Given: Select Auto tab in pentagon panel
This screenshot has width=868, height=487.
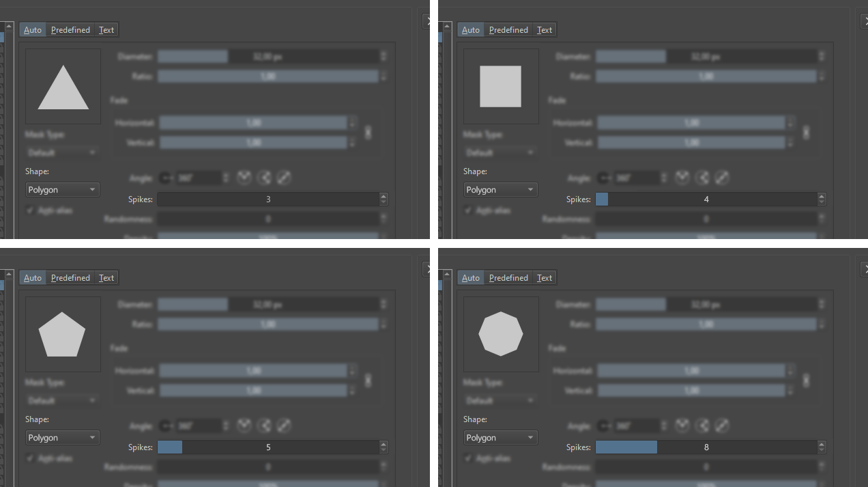Looking at the screenshot, I should [33, 278].
